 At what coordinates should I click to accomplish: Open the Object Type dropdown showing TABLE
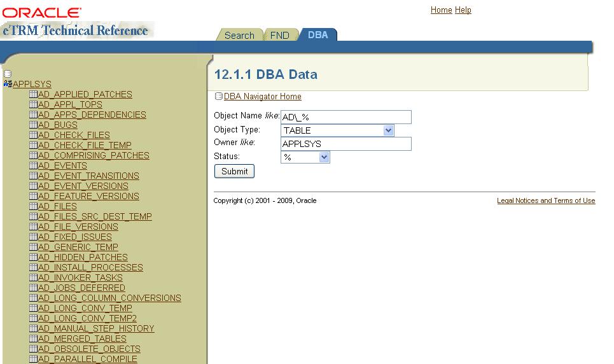coord(338,130)
